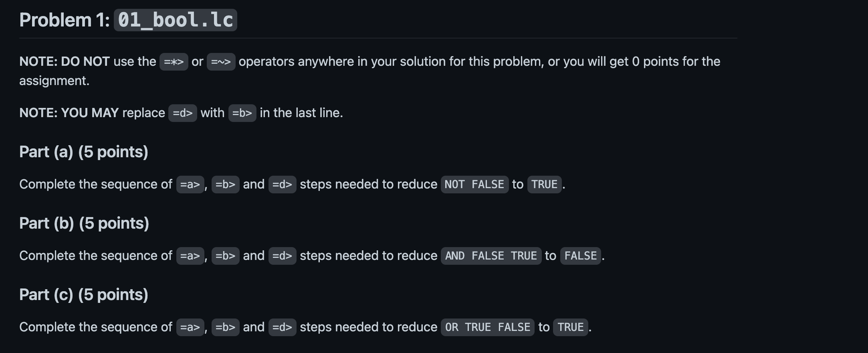Viewport: 868px width, 353px height.
Task: Click the Part (c) (5 points) heading
Action: (84, 295)
